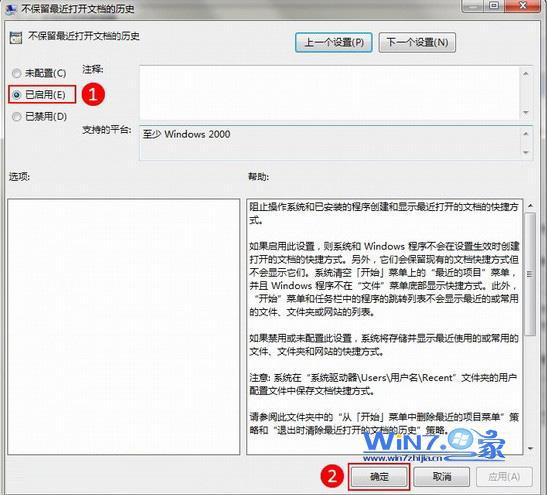
Task: Click the help pane scrollbar thumb
Action: click(530, 274)
